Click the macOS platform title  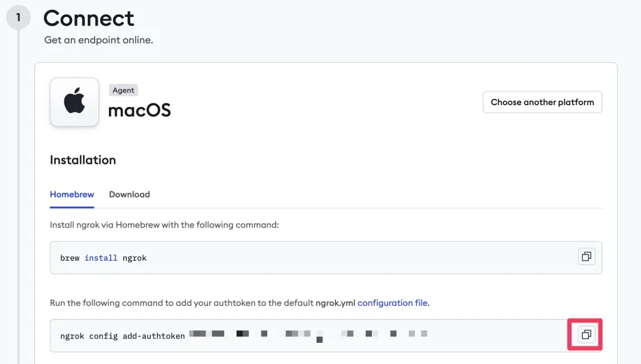[x=140, y=110]
